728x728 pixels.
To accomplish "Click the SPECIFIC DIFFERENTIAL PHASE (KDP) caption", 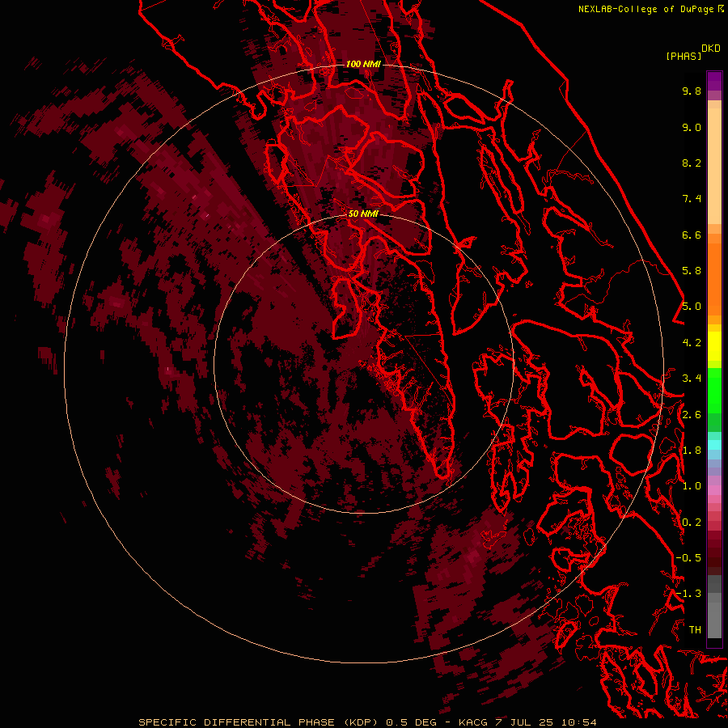I will coord(260,722).
